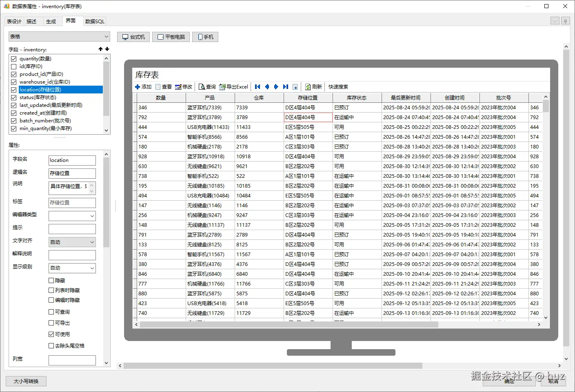The height and width of the screenshot is (392, 575).
Task: Click cell 智能手机(8566)
Action: pos(210,137)
